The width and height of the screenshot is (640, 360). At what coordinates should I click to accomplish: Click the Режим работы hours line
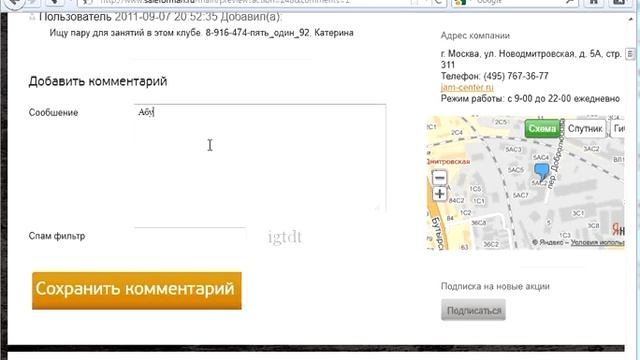coord(530,99)
